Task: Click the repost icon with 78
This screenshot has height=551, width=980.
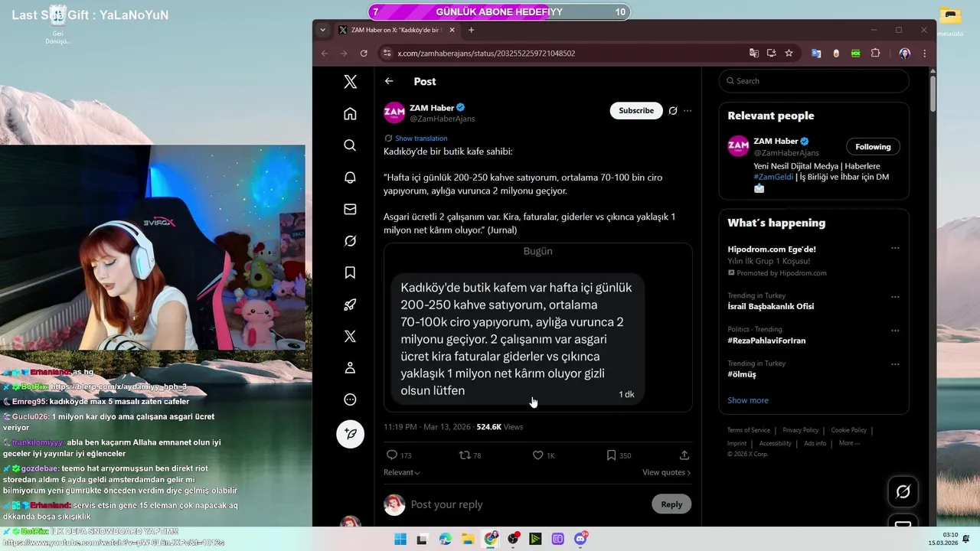Action: [x=464, y=455]
